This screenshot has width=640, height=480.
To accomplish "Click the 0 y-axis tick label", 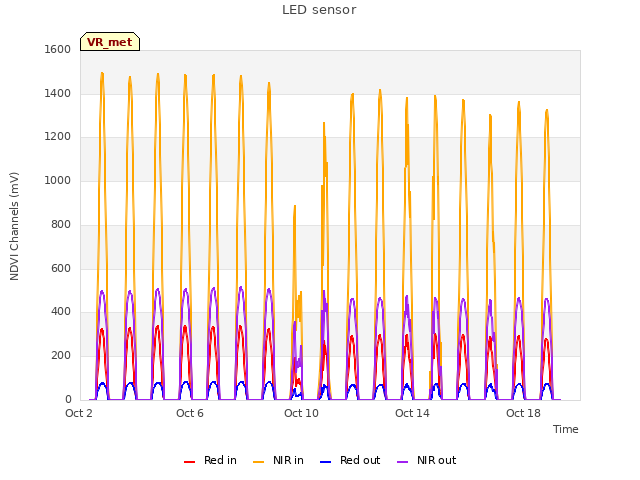I will (x=68, y=400).
